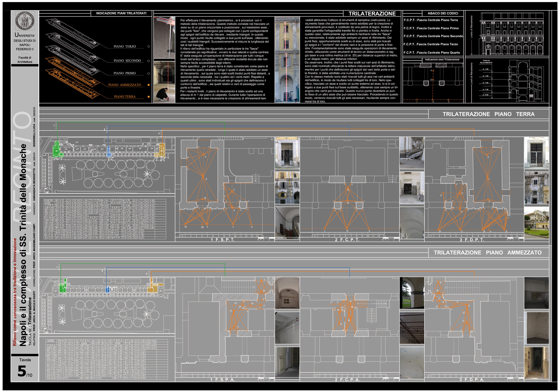Click the hollow circle beside PIANO TERZO
The image size is (560, 392).
tap(149, 46)
